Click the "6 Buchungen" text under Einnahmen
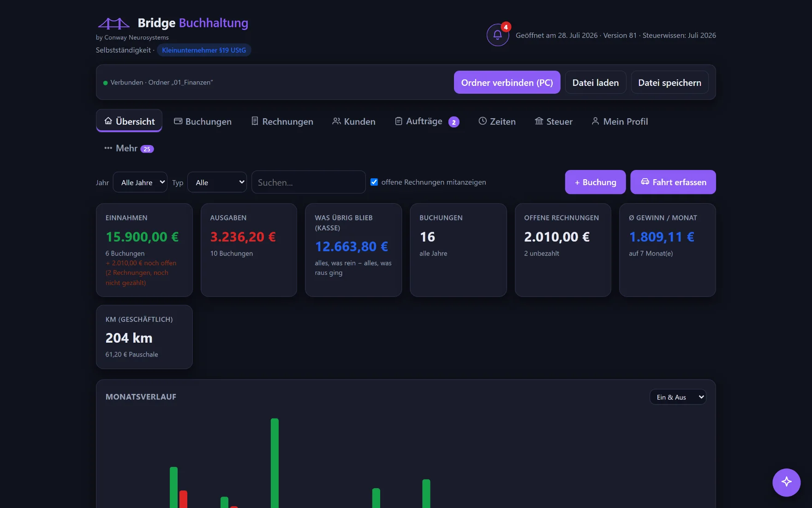Viewport: 812px width, 508px height. tap(125, 253)
